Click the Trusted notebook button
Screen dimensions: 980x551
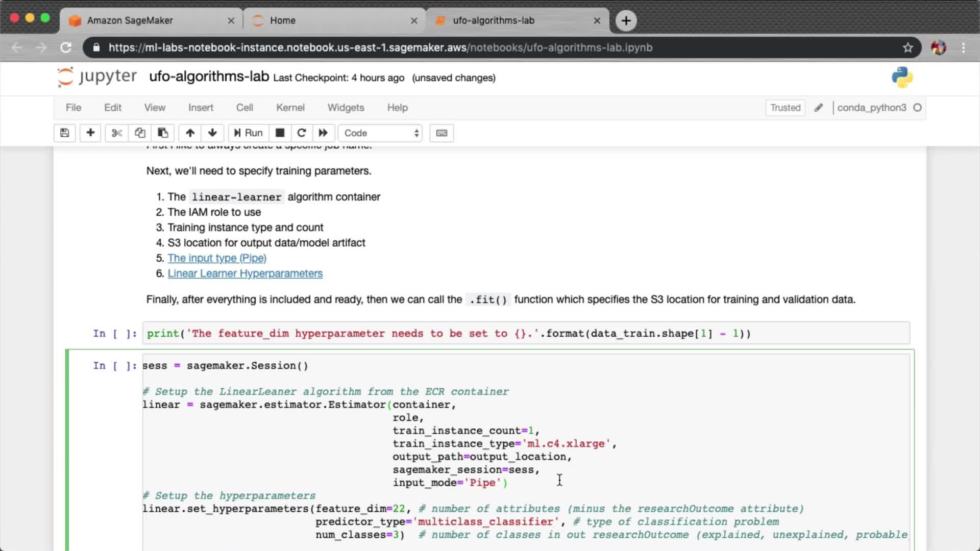(785, 108)
